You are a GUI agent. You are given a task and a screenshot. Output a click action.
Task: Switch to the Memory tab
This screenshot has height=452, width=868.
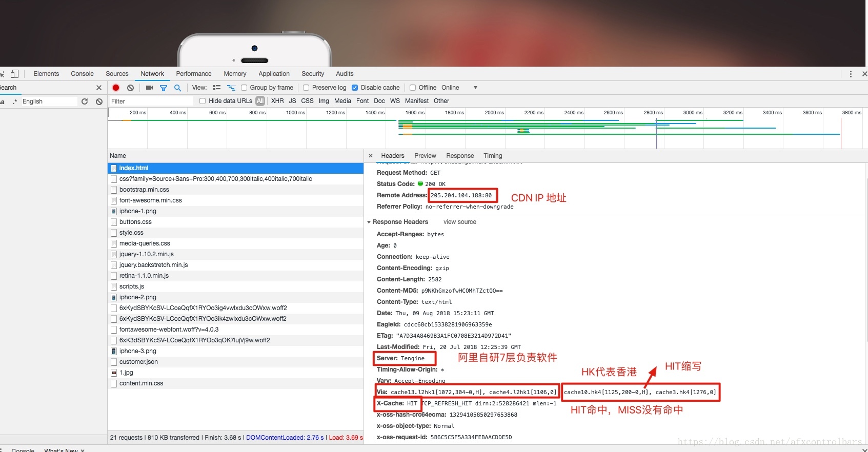point(235,74)
